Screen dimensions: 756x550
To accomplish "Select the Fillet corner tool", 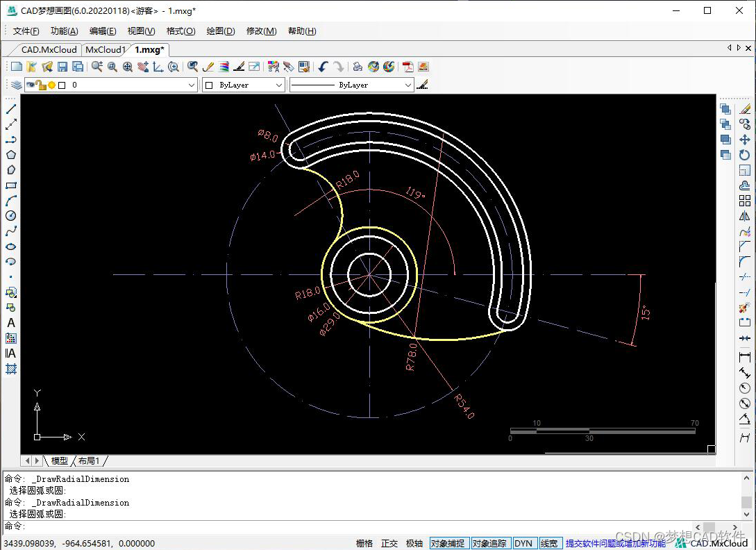I will pyautogui.click(x=745, y=262).
